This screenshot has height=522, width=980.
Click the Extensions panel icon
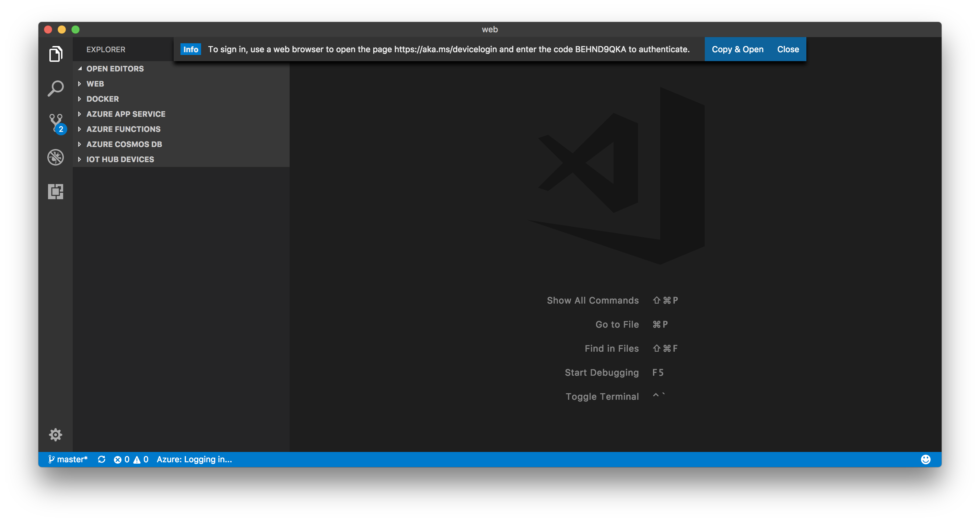tap(56, 191)
